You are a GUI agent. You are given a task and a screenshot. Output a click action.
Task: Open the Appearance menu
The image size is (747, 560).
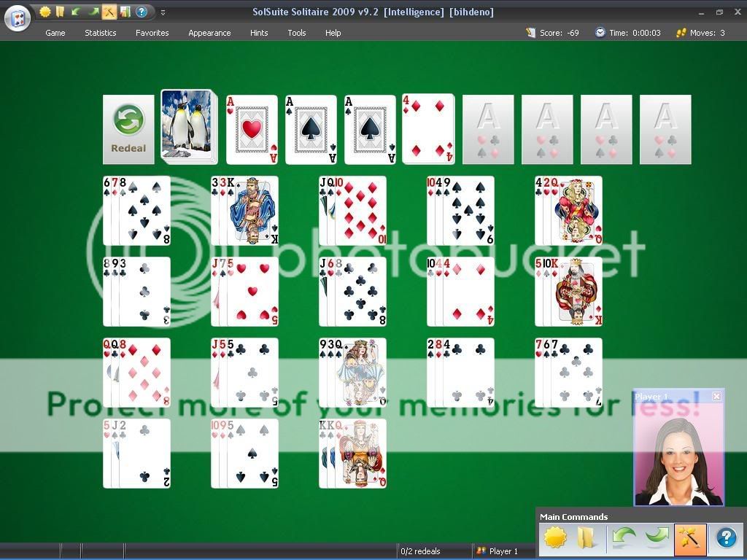209,33
